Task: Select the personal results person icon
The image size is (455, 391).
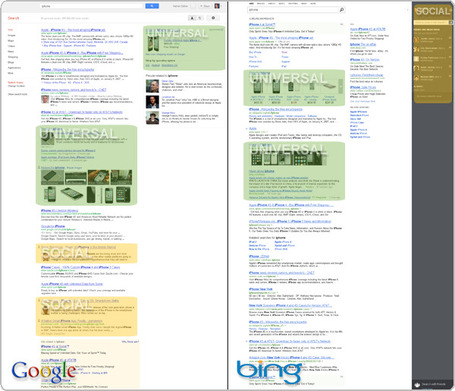Action: coord(192,18)
